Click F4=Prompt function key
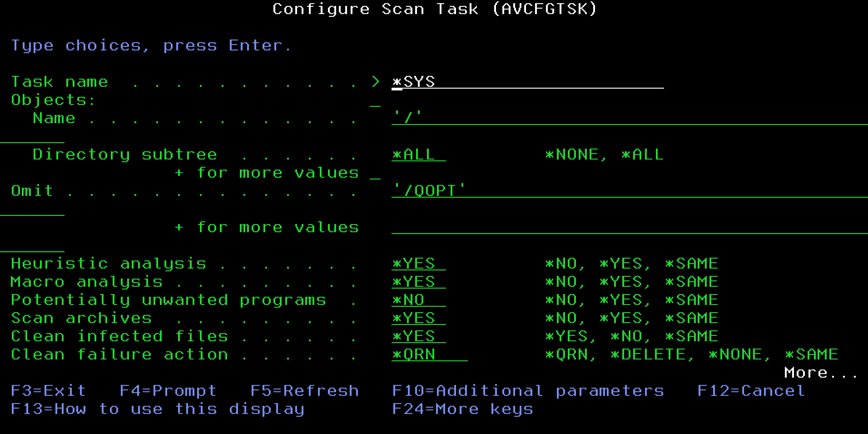 [168, 391]
